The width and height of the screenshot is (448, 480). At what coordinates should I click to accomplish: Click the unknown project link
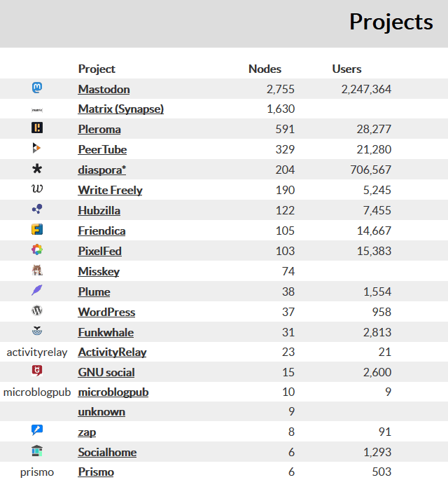(x=101, y=411)
